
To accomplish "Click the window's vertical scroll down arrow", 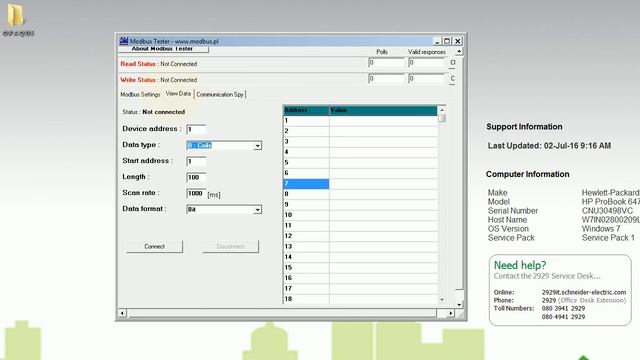I will click(x=459, y=304).
